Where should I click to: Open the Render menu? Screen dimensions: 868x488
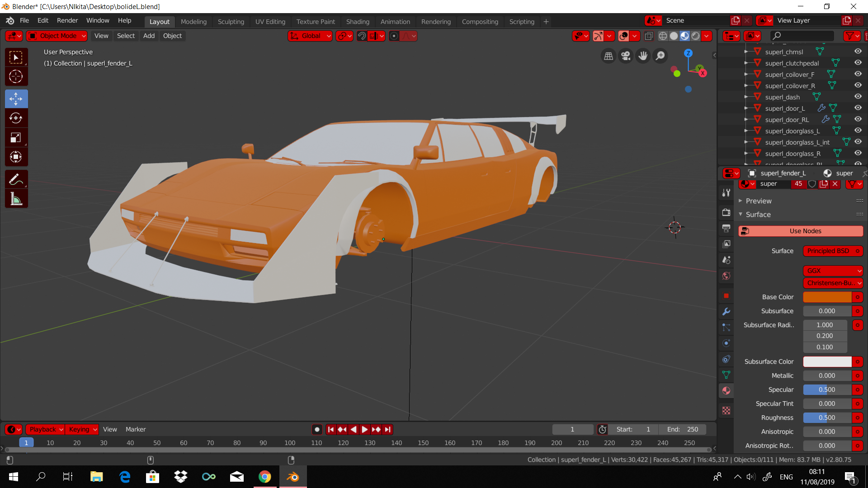[x=67, y=20]
